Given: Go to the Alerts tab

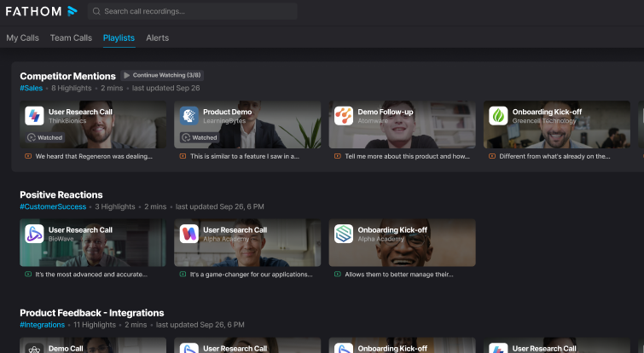Looking at the screenshot, I should [157, 38].
